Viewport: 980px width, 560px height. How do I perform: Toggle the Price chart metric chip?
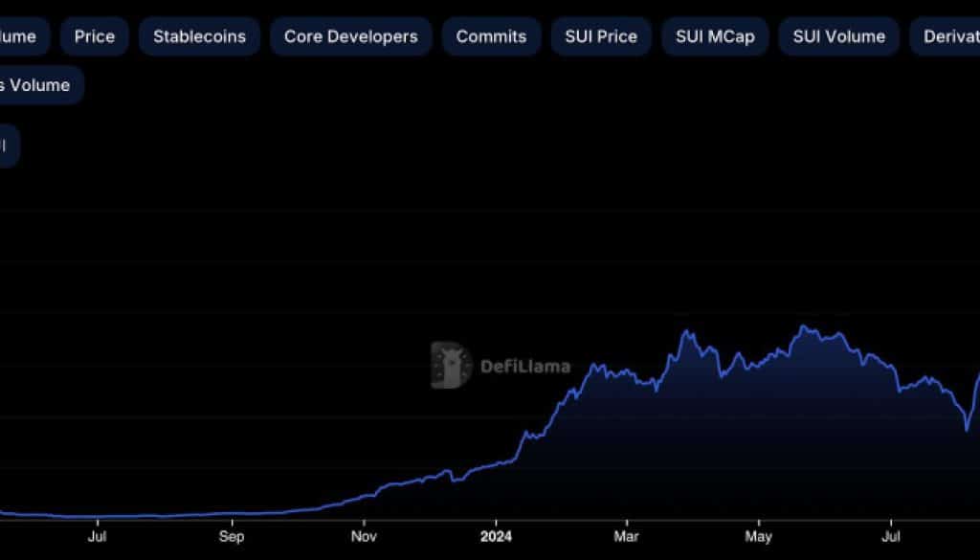(x=94, y=36)
